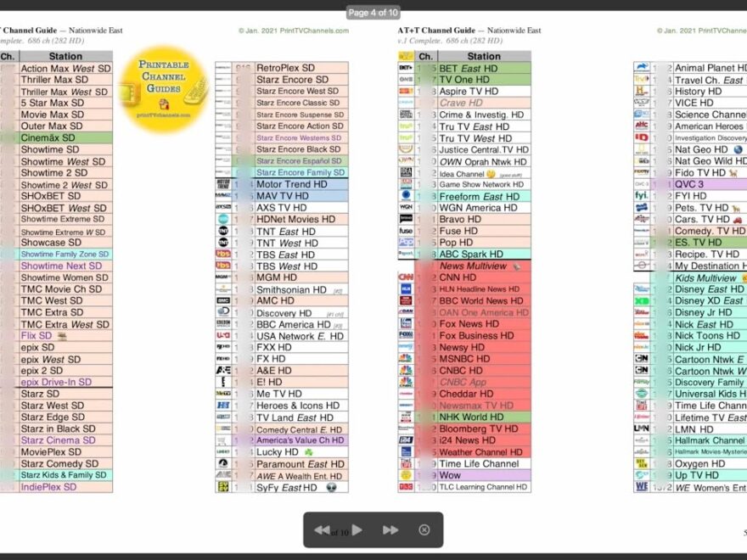Select the Bloomberg TV HD row
The image size is (747, 560).
tap(464, 428)
